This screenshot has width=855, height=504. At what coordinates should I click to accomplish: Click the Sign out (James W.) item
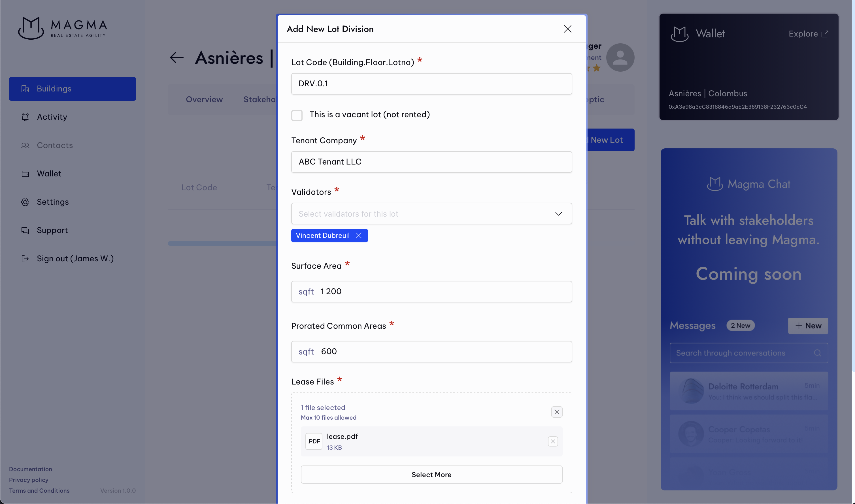click(75, 259)
